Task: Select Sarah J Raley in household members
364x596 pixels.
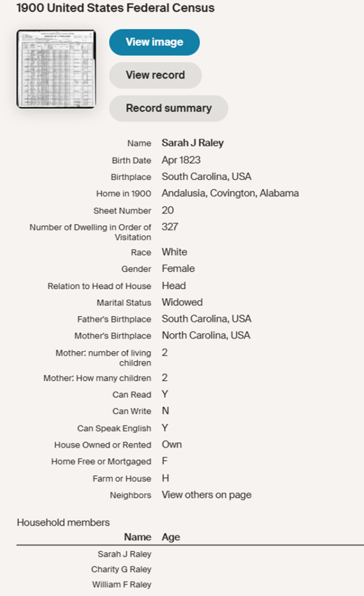Action: click(x=124, y=554)
